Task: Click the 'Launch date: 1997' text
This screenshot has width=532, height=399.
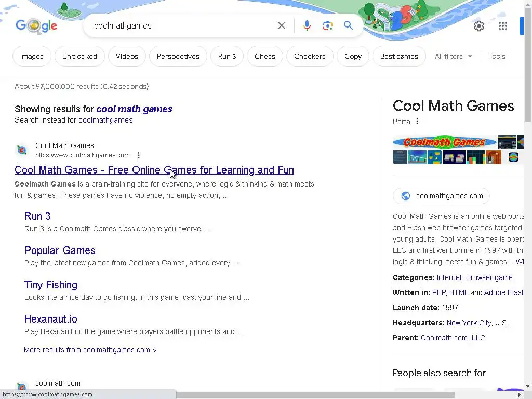Action: tap(425, 308)
